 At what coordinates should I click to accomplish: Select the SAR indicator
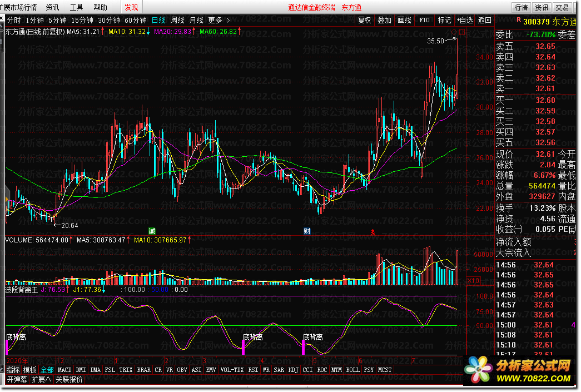point(279,370)
